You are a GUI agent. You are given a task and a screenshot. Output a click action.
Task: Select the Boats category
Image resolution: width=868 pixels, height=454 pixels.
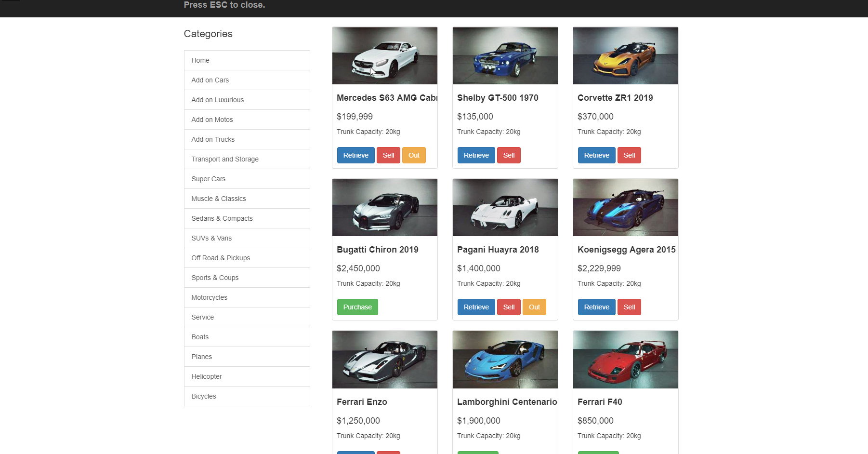coord(247,337)
